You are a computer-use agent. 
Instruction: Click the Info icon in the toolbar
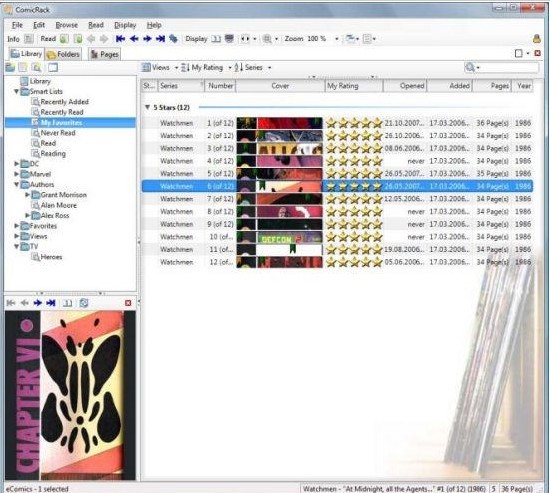[x=29, y=39]
